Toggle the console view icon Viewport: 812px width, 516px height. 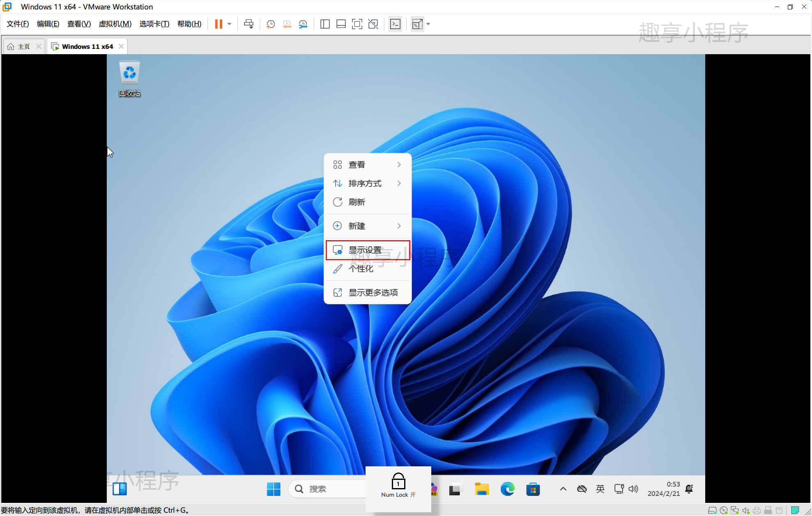(395, 24)
